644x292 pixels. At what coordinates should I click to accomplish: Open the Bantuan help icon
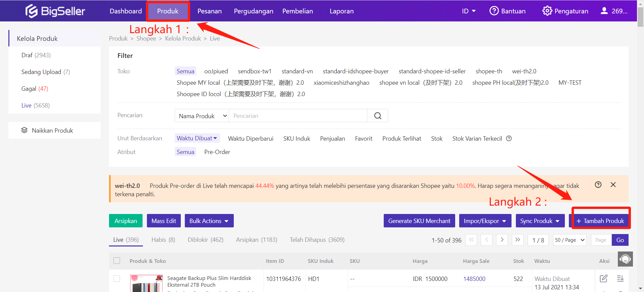[494, 11]
